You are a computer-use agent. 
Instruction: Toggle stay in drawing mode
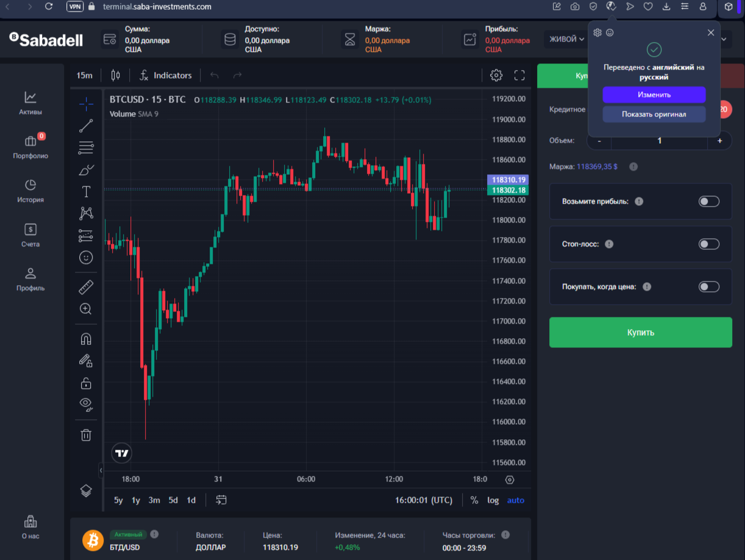(x=86, y=361)
